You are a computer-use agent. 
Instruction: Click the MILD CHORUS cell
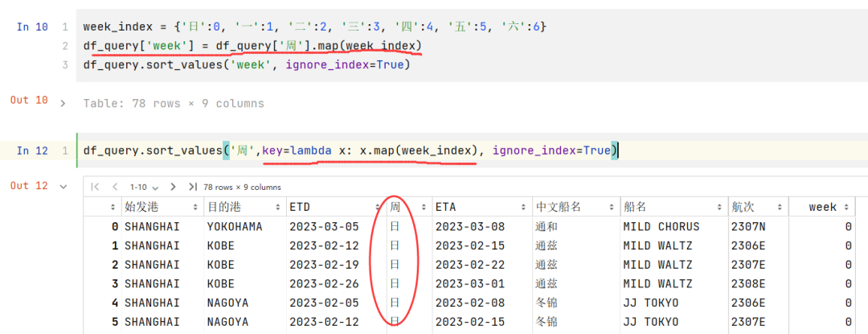[661, 226]
